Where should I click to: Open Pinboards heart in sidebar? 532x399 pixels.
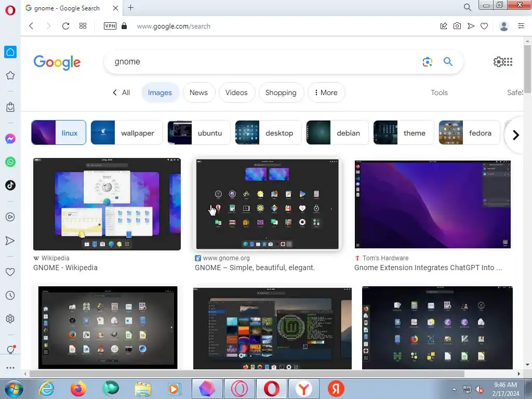(10, 272)
